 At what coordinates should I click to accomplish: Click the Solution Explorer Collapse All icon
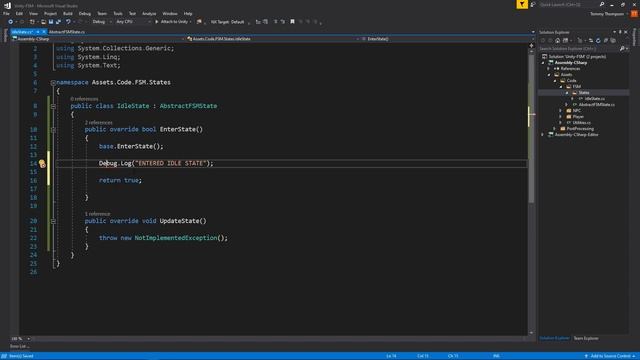606,40
